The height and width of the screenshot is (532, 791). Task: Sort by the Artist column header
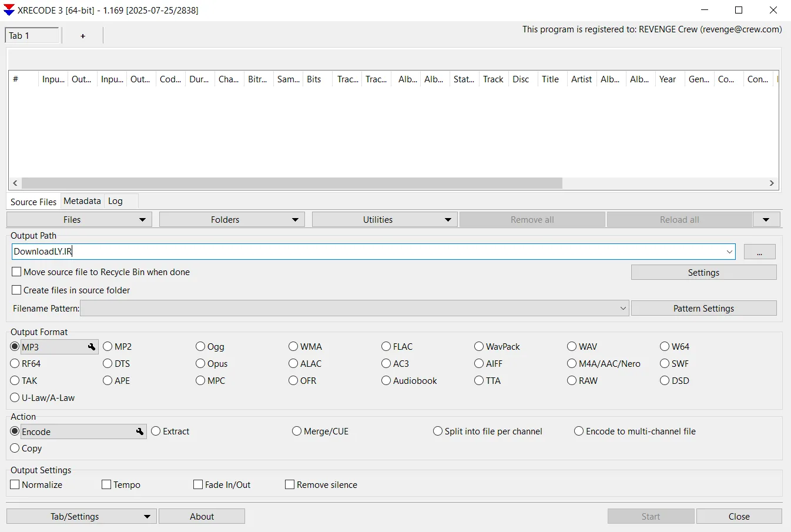tap(582, 79)
